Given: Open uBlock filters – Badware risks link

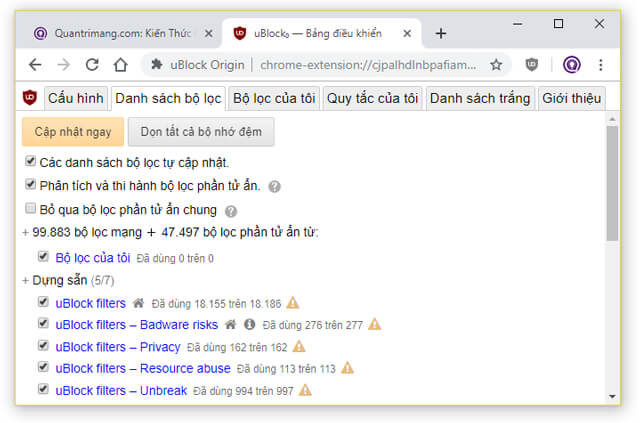Looking at the screenshot, I should pos(137,325).
